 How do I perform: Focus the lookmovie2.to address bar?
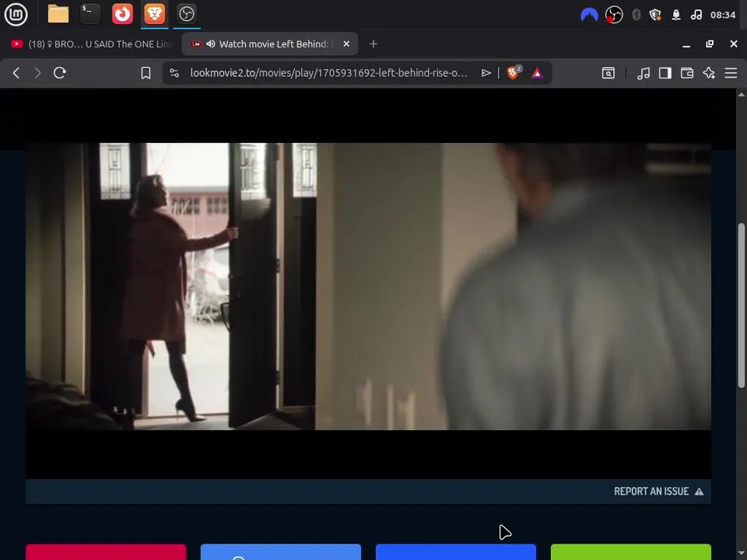[x=328, y=73]
